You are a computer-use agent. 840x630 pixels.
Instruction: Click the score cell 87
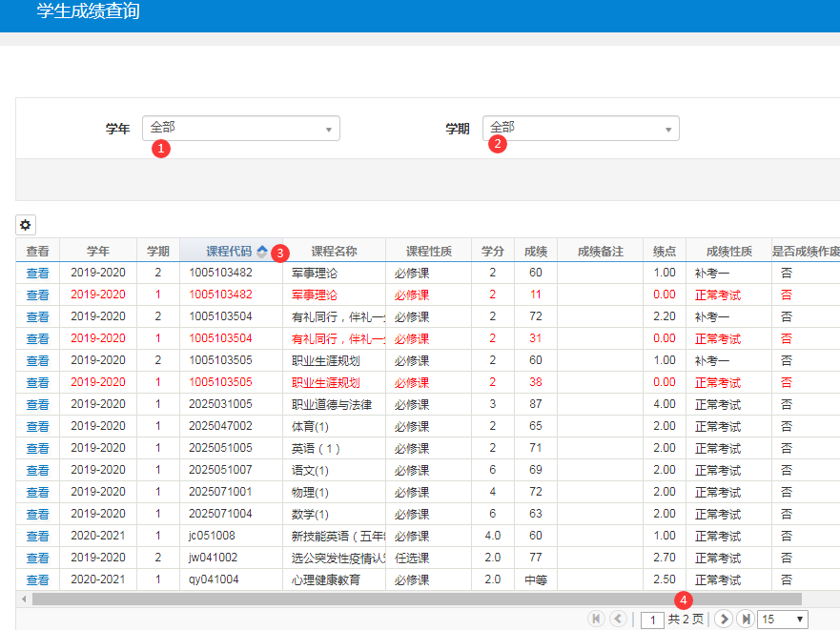[x=536, y=404]
